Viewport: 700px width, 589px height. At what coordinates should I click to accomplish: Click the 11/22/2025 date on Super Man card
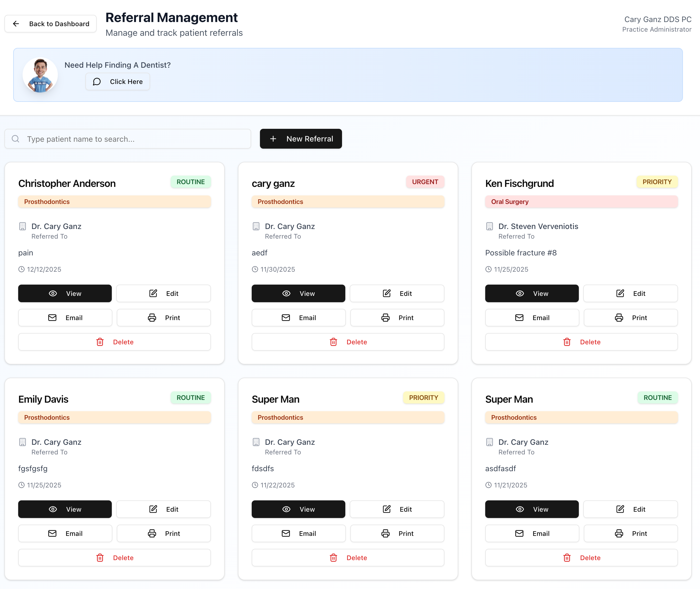(x=277, y=485)
